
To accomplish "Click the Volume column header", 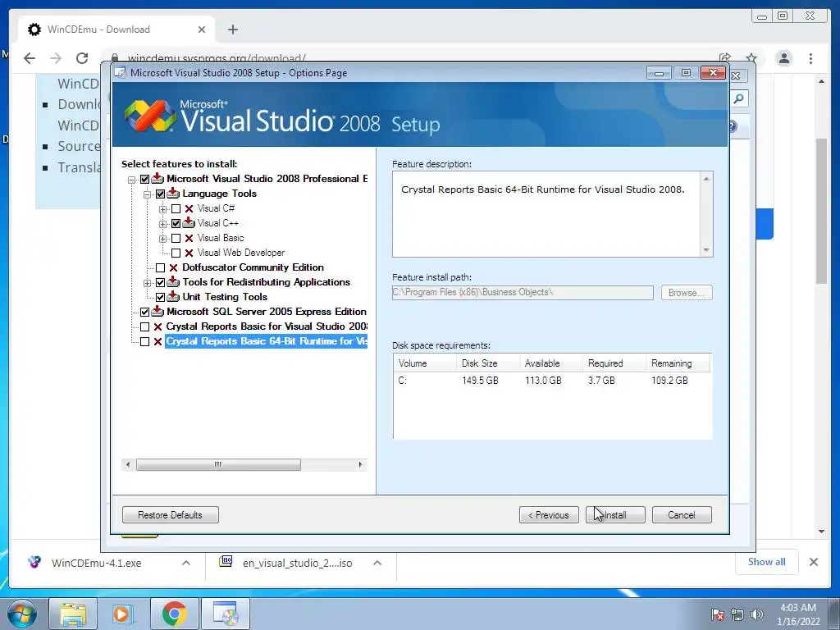I will point(426,363).
